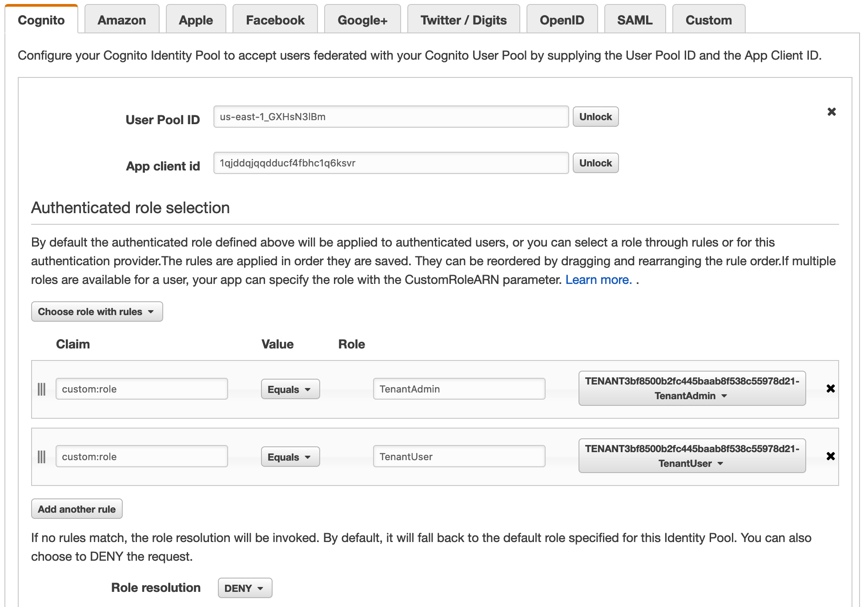Click claim field in TenantUser rule
The width and height of the screenshot is (868, 607).
pos(142,457)
